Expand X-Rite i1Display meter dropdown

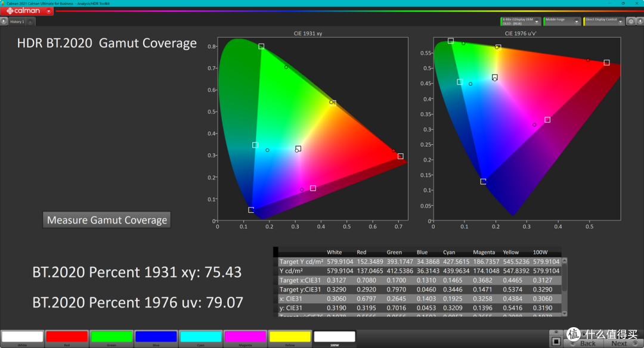[x=537, y=21]
